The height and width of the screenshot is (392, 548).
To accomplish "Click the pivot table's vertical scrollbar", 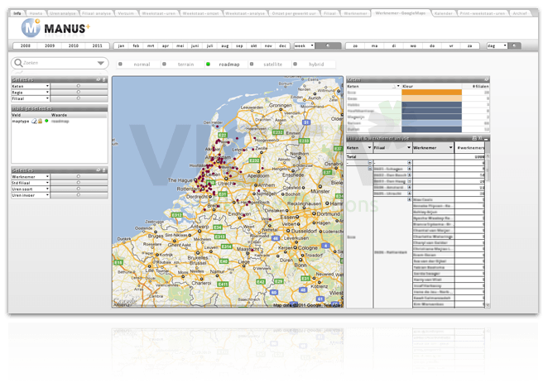I will point(488,231).
